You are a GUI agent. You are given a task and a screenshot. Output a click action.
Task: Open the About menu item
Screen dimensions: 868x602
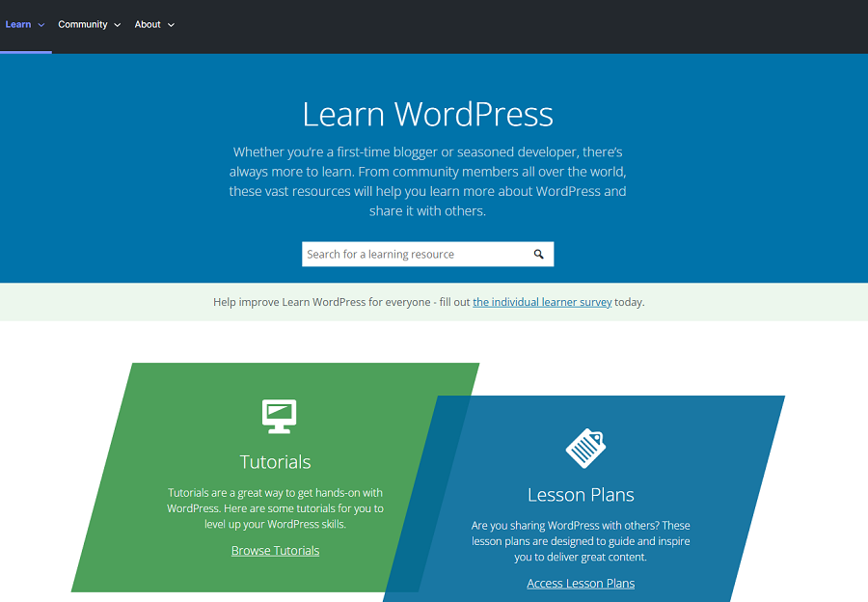(148, 24)
